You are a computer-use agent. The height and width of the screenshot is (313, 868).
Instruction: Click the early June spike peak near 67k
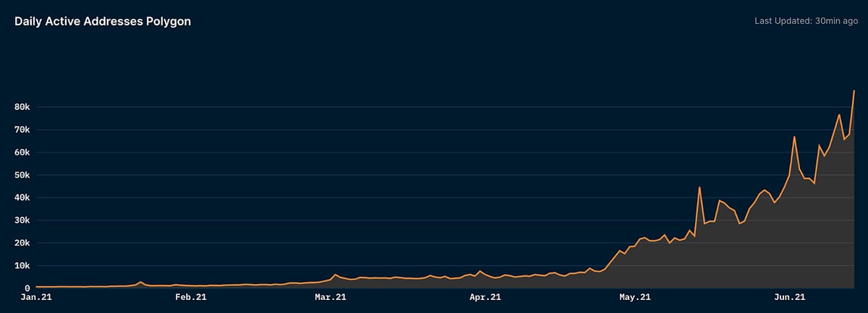[794, 137]
